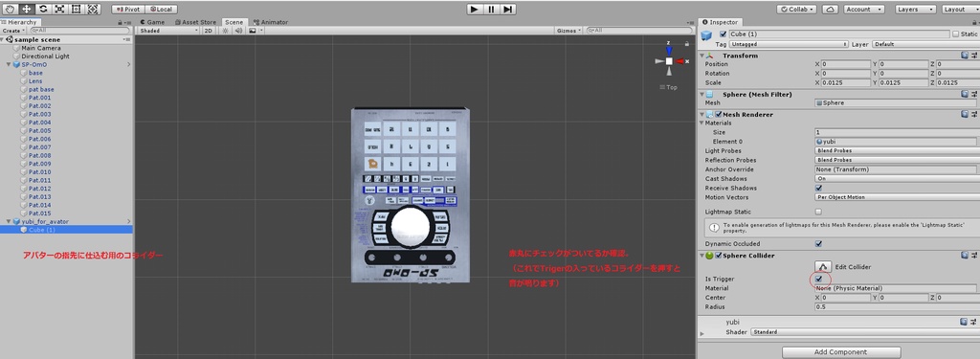
Task: Open the Account dropdown
Action: [864, 10]
